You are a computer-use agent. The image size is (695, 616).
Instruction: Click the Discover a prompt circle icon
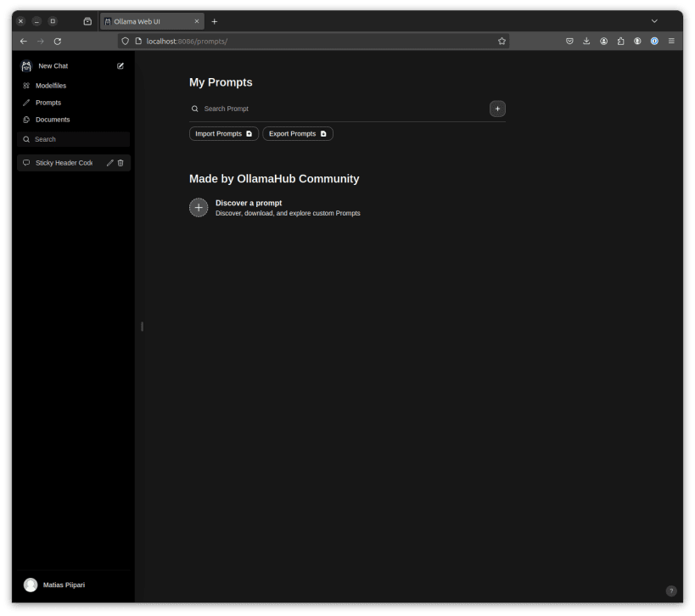pyautogui.click(x=198, y=207)
